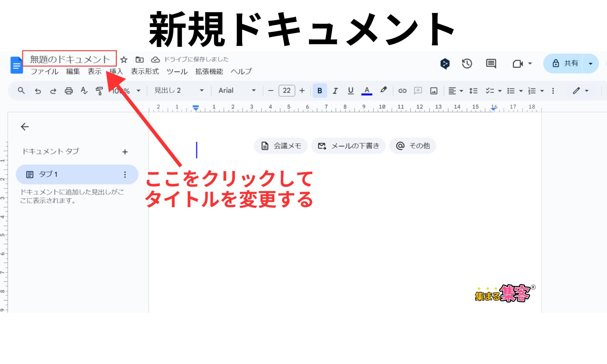Open タブ 1 three-dot options
Viewport: 607px width, 364px height.
pos(125,174)
